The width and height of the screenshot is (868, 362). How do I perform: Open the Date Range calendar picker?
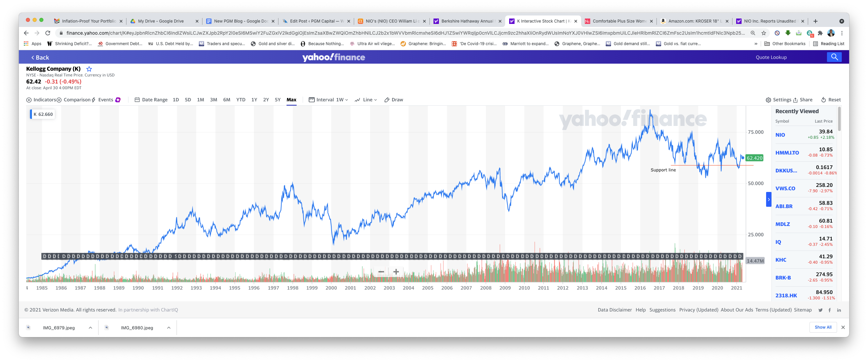pos(151,100)
